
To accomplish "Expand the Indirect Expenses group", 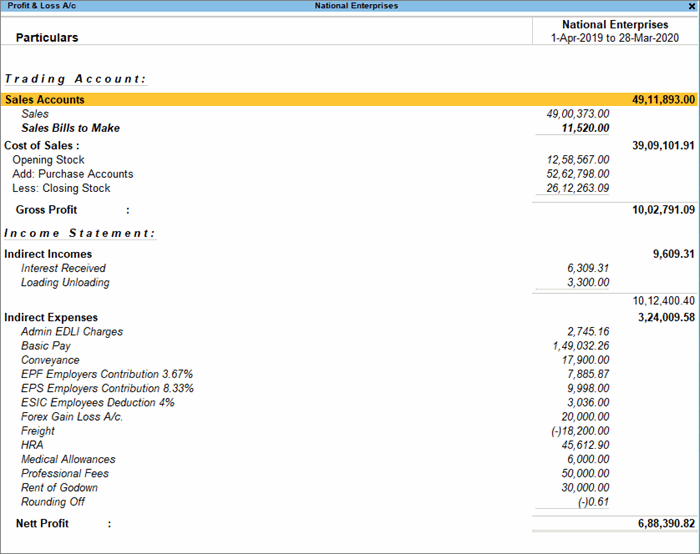I will click(x=51, y=318).
